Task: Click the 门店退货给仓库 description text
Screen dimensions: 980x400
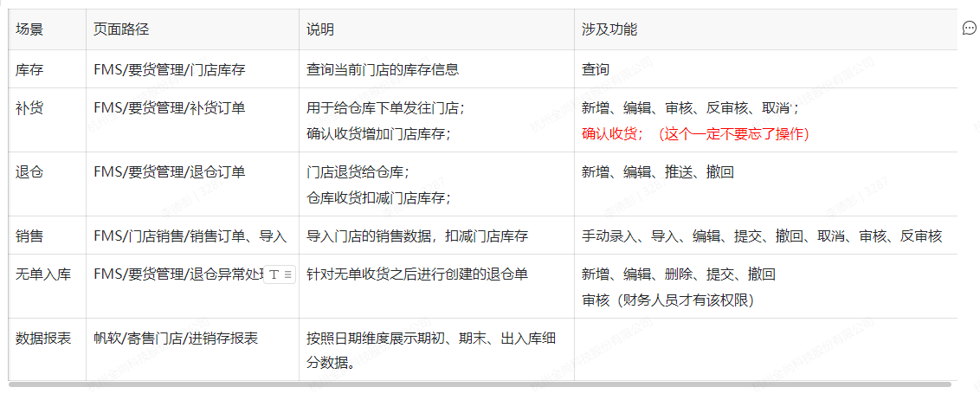Action: click(358, 172)
